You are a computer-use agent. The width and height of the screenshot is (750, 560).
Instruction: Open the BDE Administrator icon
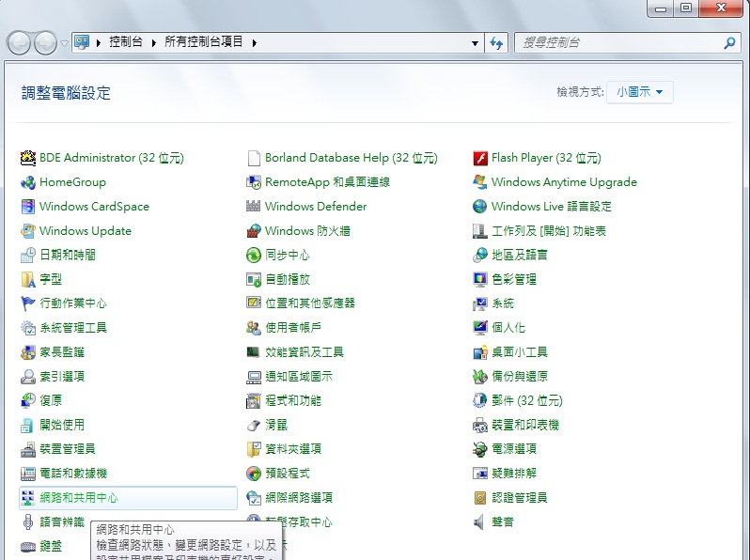[28, 158]
